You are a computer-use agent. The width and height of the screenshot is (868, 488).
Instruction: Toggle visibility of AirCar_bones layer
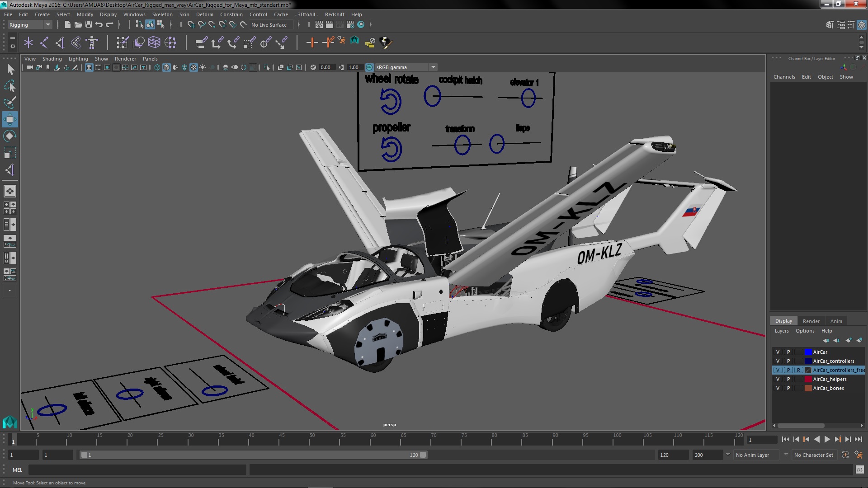(x=778, y=388)
